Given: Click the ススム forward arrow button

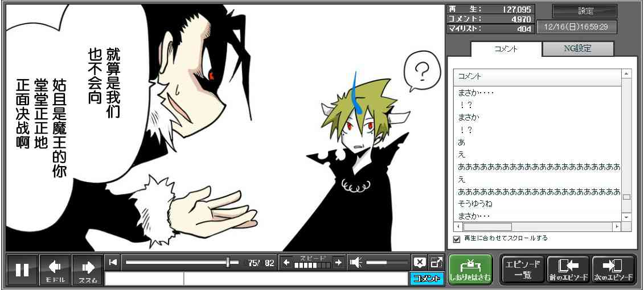Looking at the screenshot, I should pyautogui.click(x=88, y=270).
